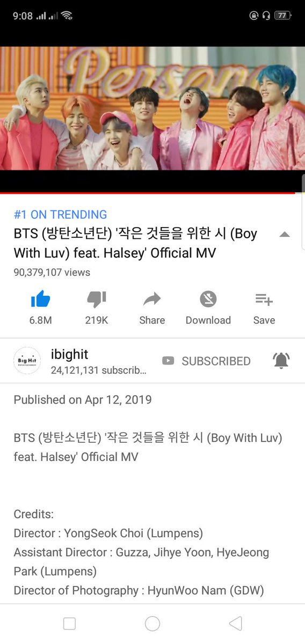This screenshot has height=644, width=305.
Task: Tap the video title text to collapse details
Action: pyautogui.click(x=135, y=243)
